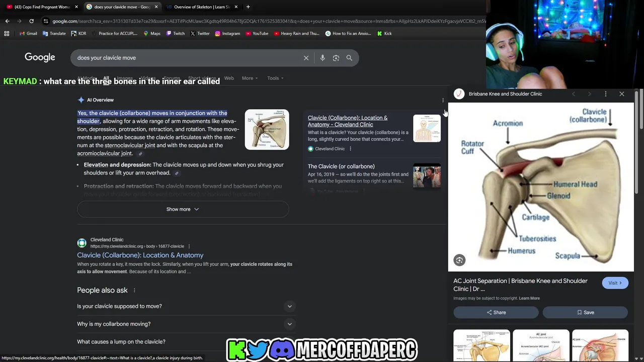Go to the next image with right arrow
This screenshot has height=362, width=644.
tap(589, 94)
